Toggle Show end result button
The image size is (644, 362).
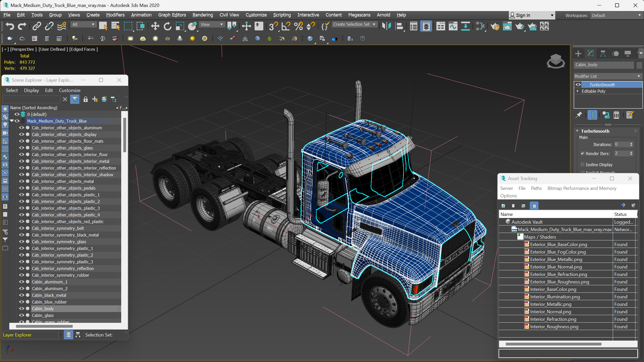pyautogui.click(x=592, y=115)
